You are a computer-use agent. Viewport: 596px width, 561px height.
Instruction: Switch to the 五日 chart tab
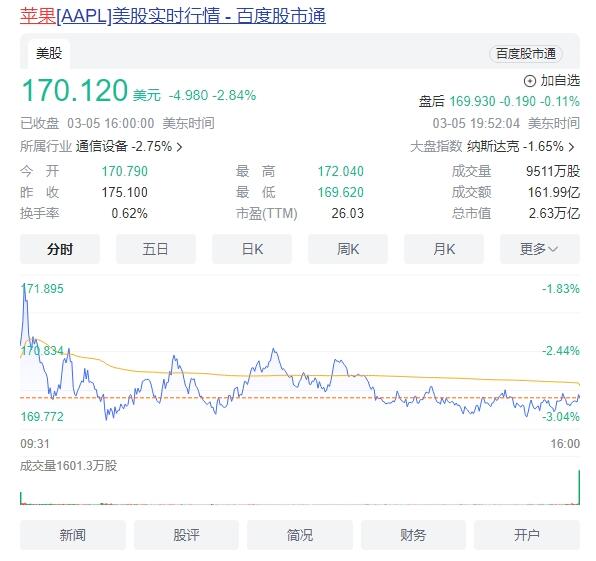click(x=156, y=249)
